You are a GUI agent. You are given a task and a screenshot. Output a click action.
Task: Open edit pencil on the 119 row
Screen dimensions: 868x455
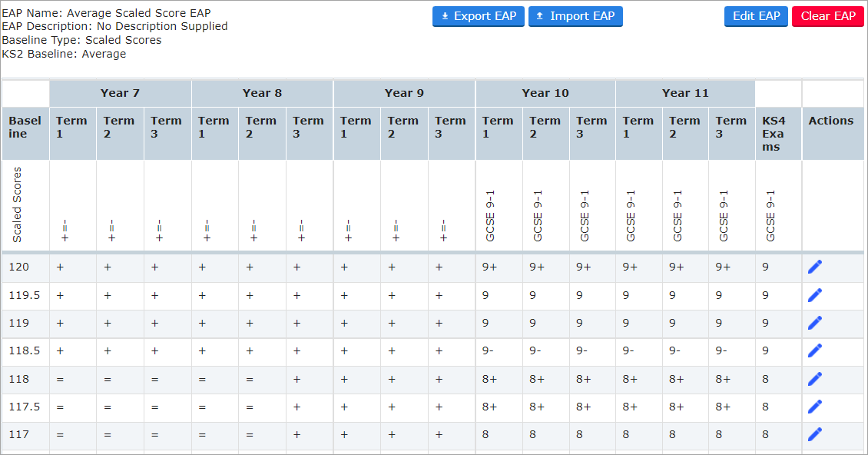815,323
